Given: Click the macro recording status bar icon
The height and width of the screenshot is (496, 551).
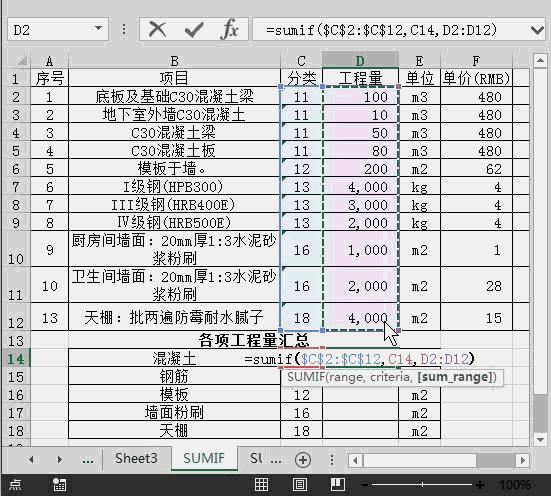Looking at the screenshot, I should pos(59,484).
